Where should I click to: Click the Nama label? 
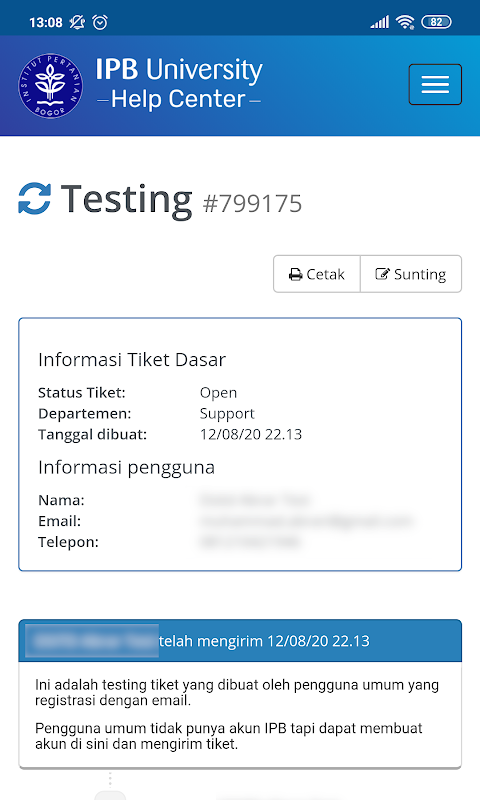61,501
